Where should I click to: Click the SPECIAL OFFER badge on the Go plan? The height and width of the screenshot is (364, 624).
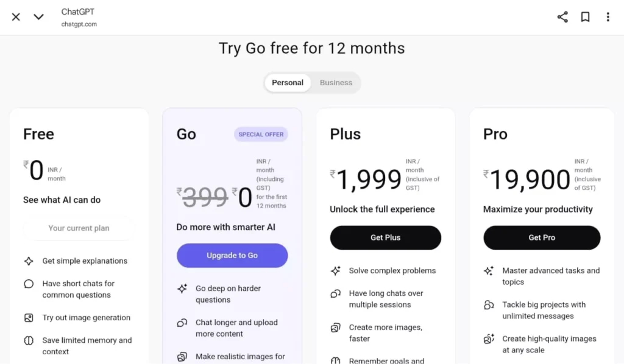tap(261, 134)
